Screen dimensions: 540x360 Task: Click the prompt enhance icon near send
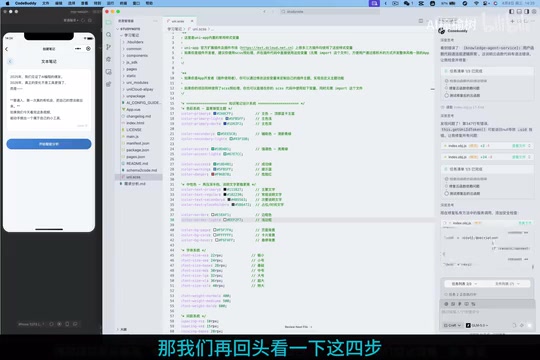[x=521, y=325]
